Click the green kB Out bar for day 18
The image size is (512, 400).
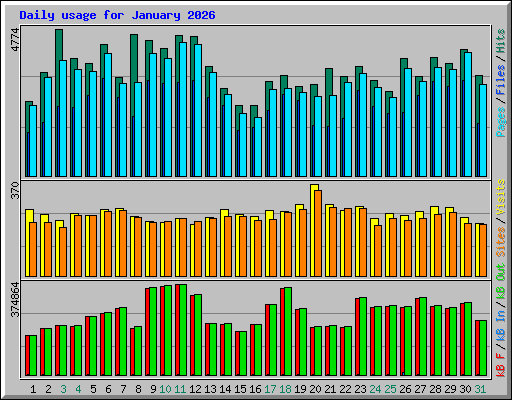pyautogui.click(x=288, y=332)
